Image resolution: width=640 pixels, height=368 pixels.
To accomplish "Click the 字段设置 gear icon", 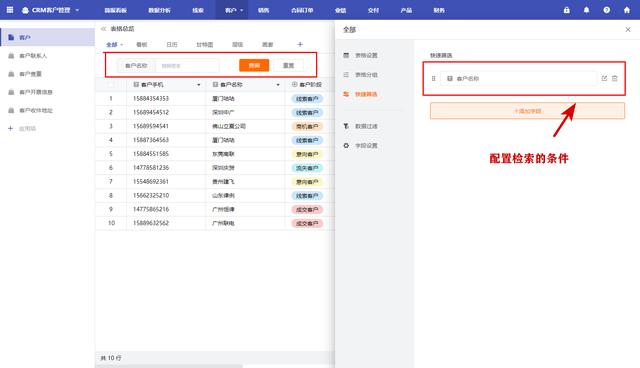I will pyautogui.click(x=346, y=145).
